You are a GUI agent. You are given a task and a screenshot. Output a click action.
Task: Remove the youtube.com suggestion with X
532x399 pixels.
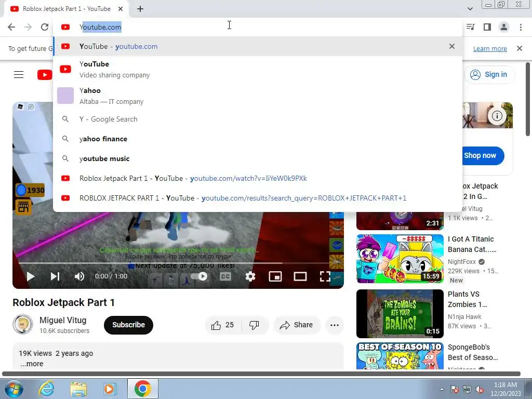[x=452, y=46]
